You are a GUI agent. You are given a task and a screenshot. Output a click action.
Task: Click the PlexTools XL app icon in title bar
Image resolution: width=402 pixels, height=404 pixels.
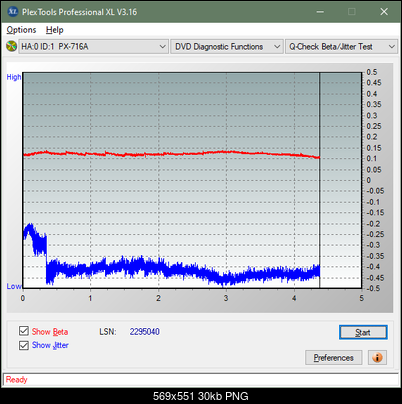(x=13, y=12)
